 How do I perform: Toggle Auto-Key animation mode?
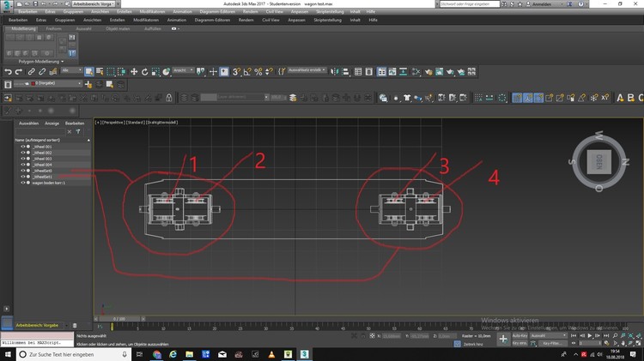[519, 335]
